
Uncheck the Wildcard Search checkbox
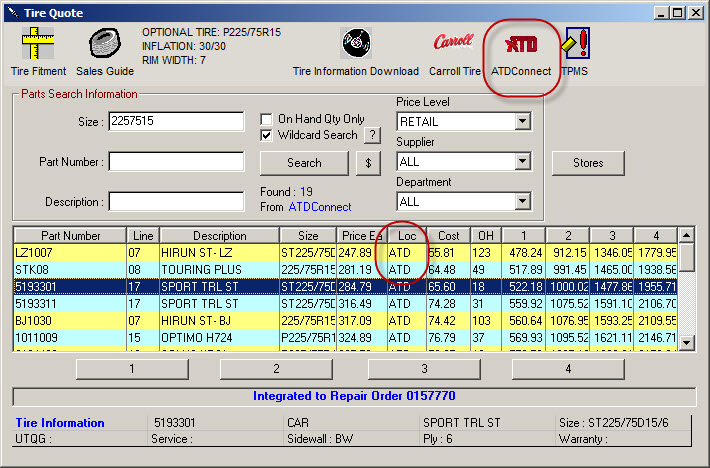[x=267, y=135]
